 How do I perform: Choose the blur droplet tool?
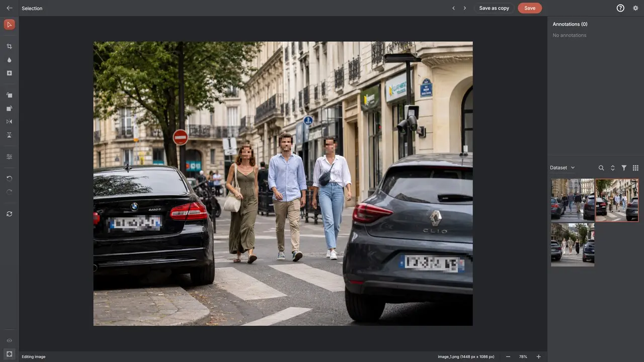pyautogui.click(x=9, y=60)
